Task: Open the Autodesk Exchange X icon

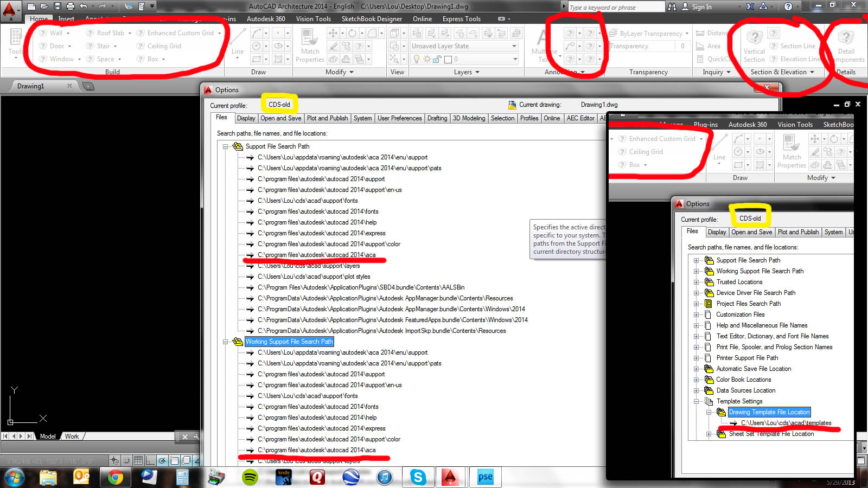Action: point(750,7)
